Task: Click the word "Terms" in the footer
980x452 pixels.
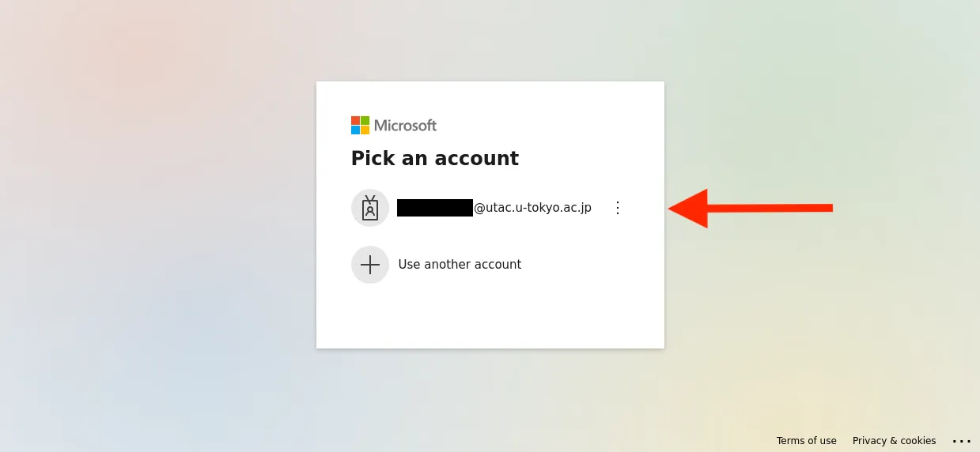Action: coord(790,441)
